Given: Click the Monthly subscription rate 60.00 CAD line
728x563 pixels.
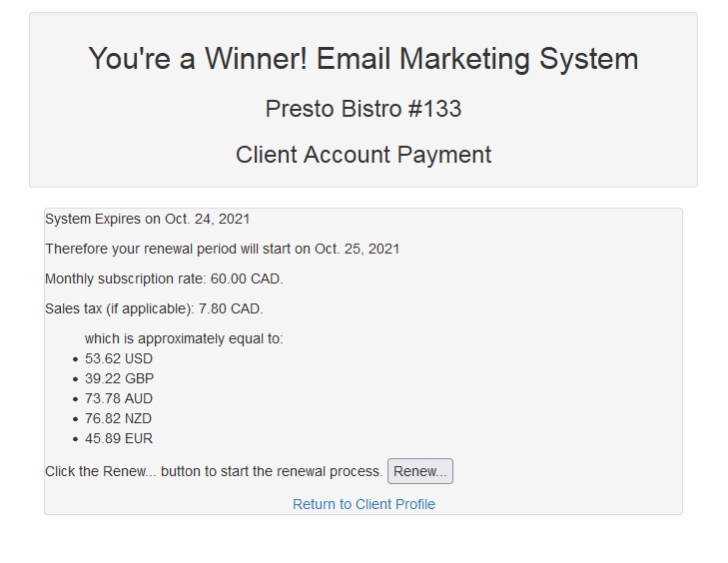Looking at the screenshot, I should coord(164,279).
